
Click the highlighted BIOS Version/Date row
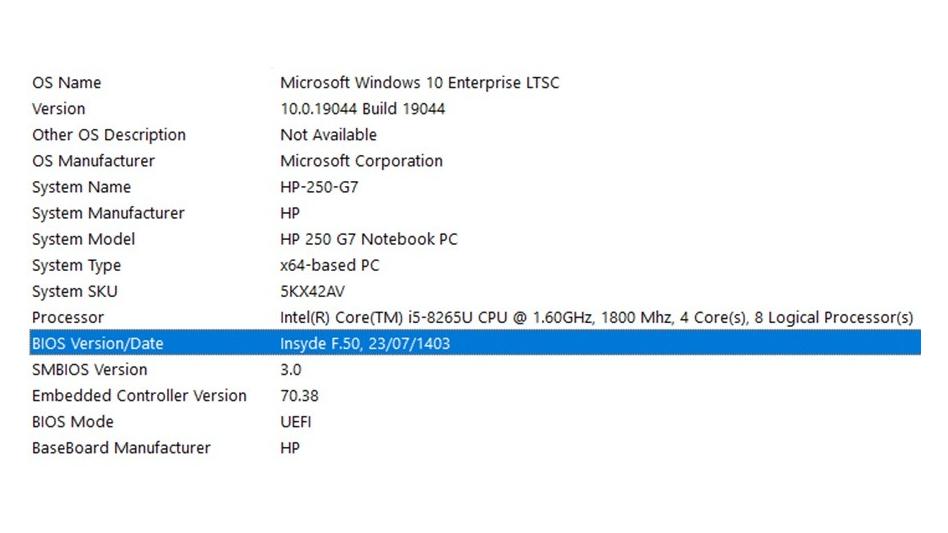pos(97,343)
